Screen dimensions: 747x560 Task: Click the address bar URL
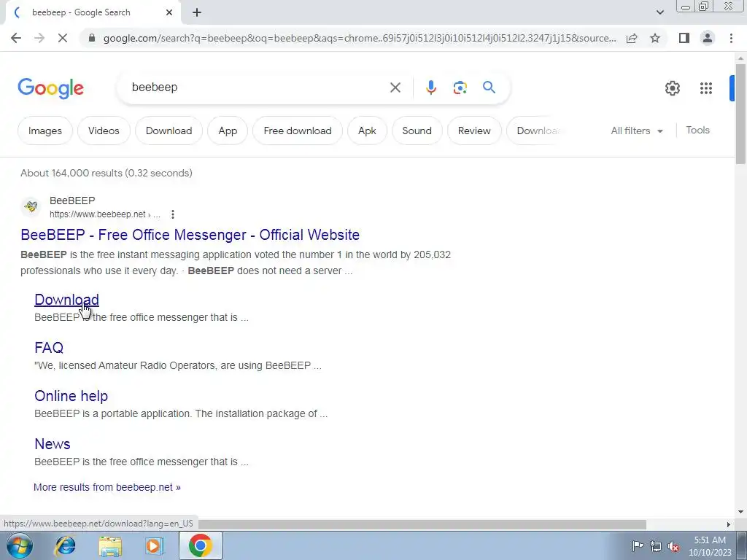click(359, 38)
